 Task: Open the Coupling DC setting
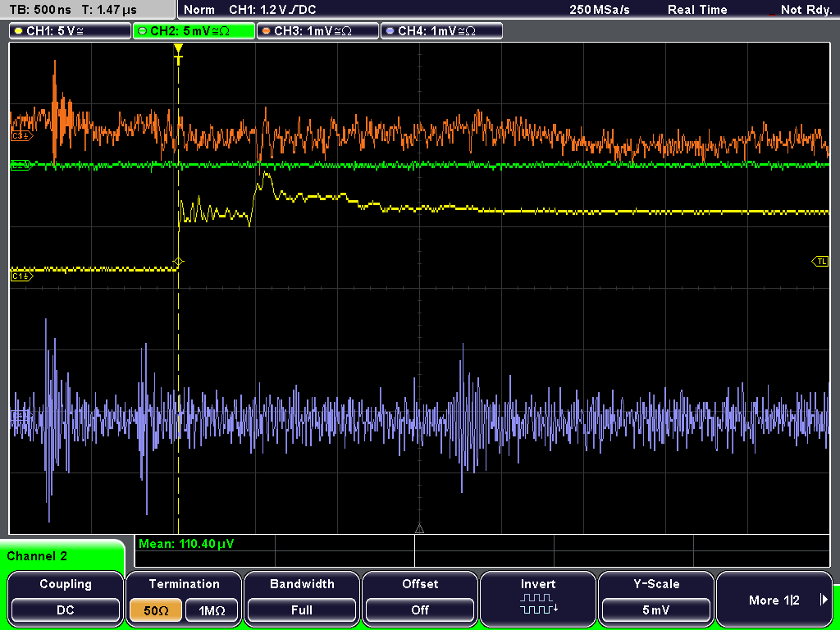66,600
